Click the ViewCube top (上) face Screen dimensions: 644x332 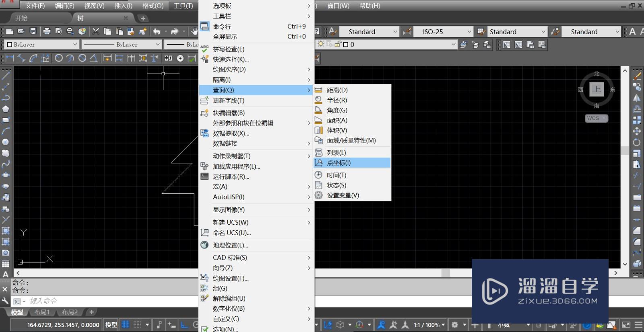[x=597, y=89]
